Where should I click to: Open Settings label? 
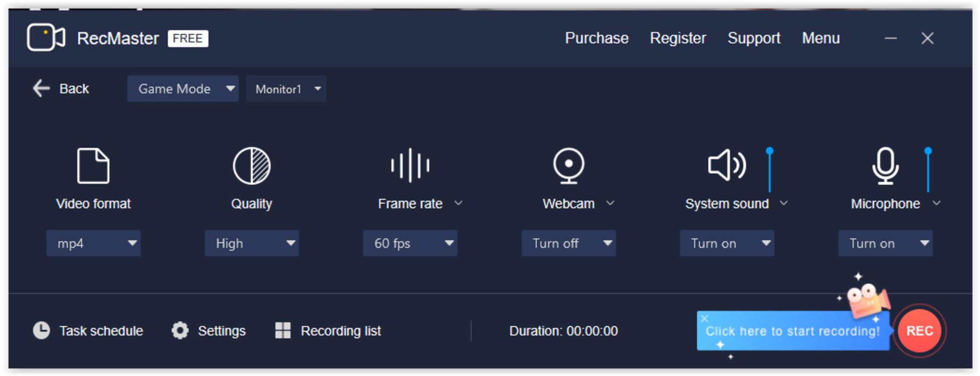(222, 331)
